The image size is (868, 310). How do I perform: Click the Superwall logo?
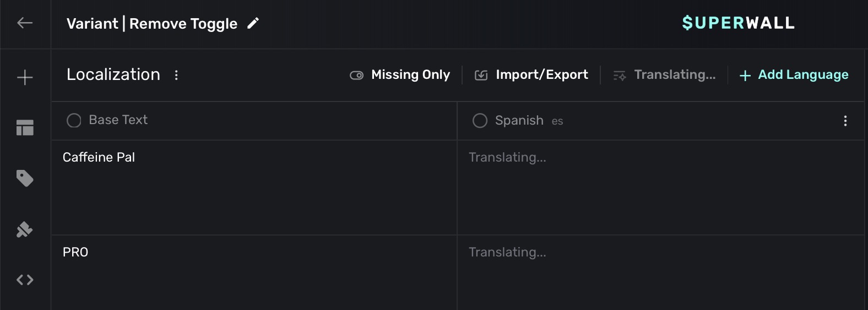[738, 23]
